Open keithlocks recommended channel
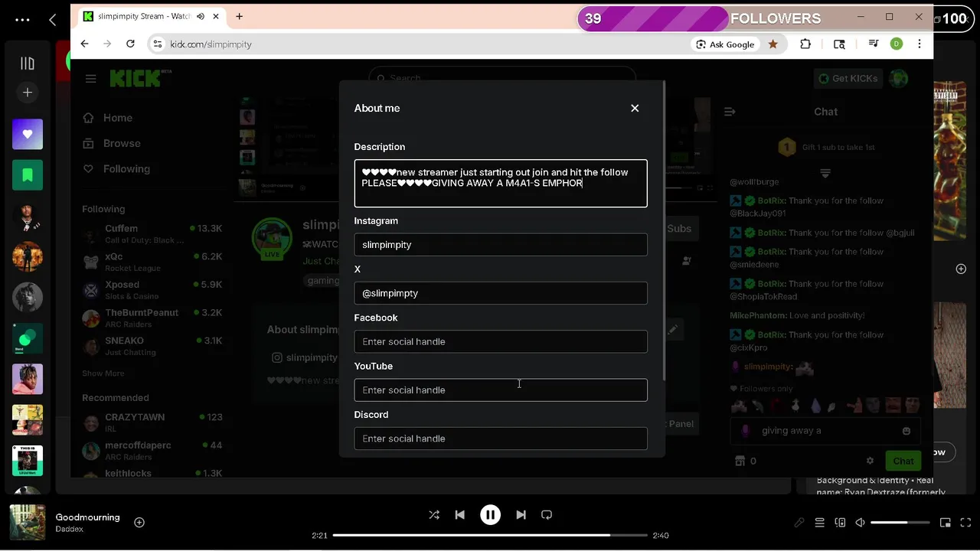The height and width of the screenshot is (551, 980). (152, 473)
